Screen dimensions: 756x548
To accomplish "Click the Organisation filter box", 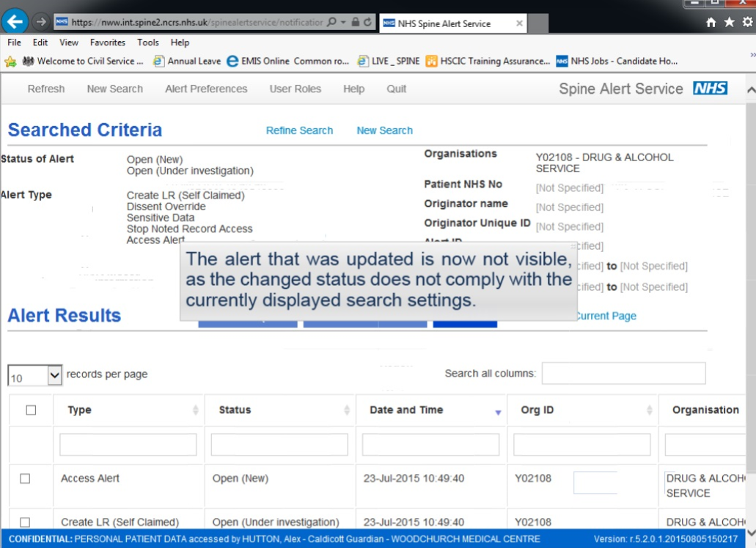I will click(x=705, y=445).
